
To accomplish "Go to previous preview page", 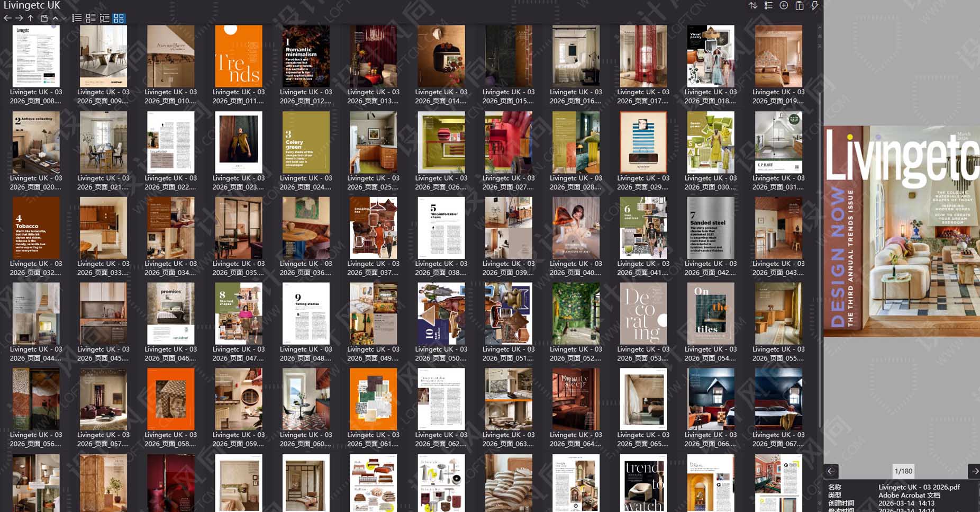I will (x=831, y=471).
